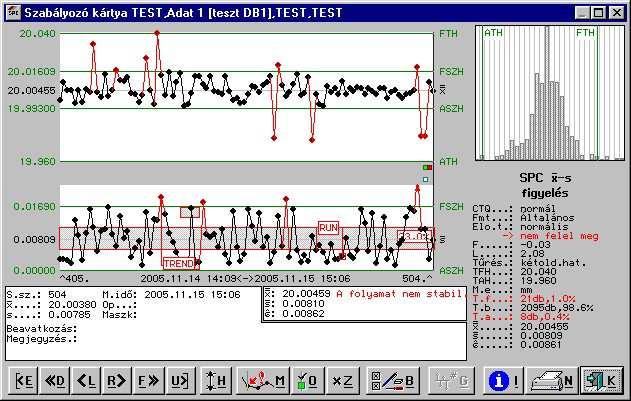The image size is (631, 401).
Task: Click the Tűrés value kétold.hat.
Action: (x=554, y=263)
